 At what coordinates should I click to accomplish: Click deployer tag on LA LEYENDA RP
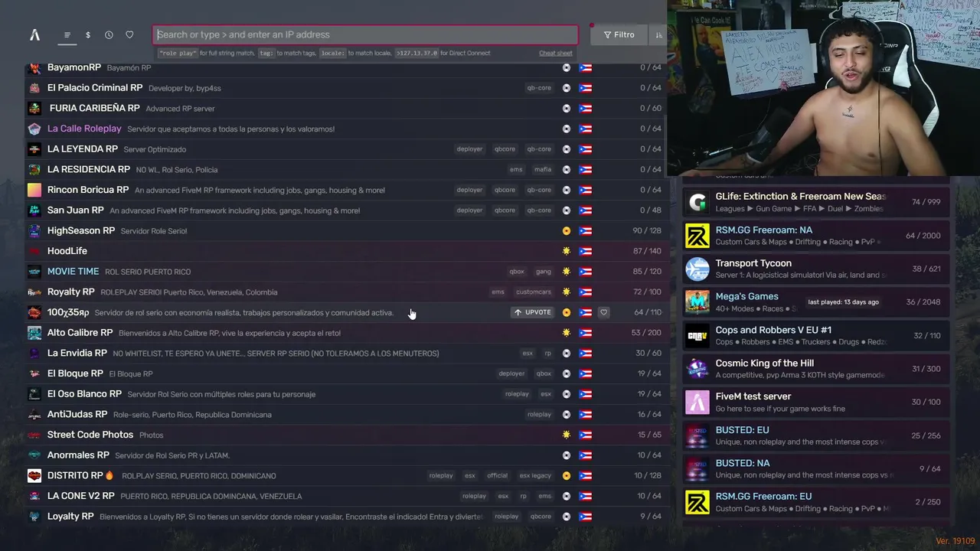pos(469,149)
